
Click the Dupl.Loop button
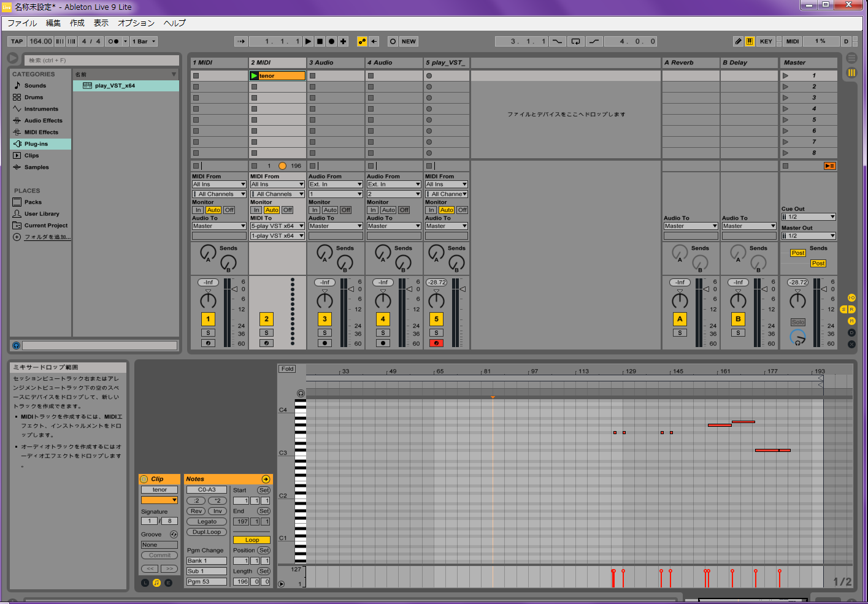tap(207, 532)
